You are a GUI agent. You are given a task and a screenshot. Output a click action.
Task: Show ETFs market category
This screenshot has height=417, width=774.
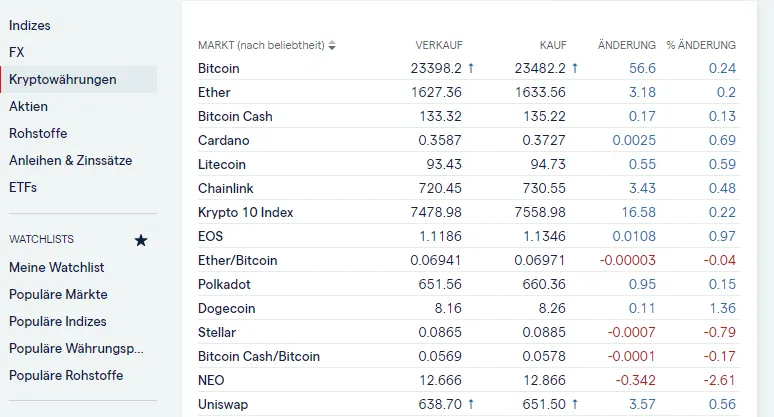[x=23, y=187]
